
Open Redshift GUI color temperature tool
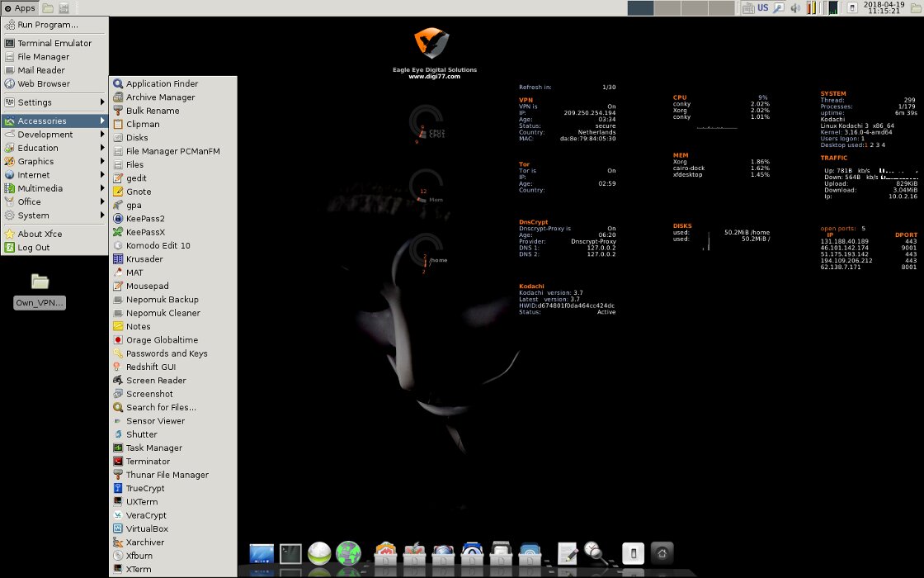click(x=150, y=367)
